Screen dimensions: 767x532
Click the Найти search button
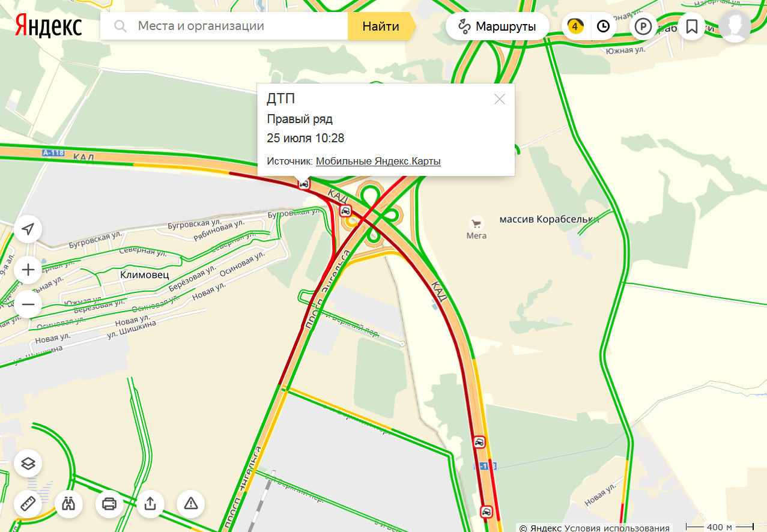(x=381, y=26)
